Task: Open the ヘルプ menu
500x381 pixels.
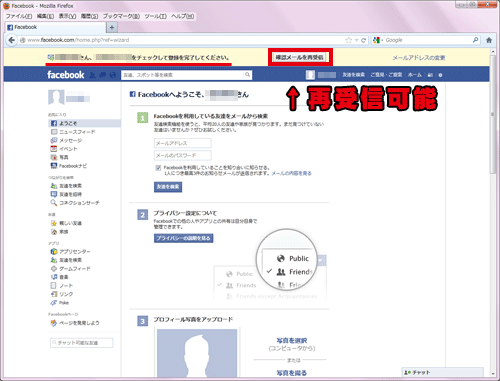Action: point(182,16)
